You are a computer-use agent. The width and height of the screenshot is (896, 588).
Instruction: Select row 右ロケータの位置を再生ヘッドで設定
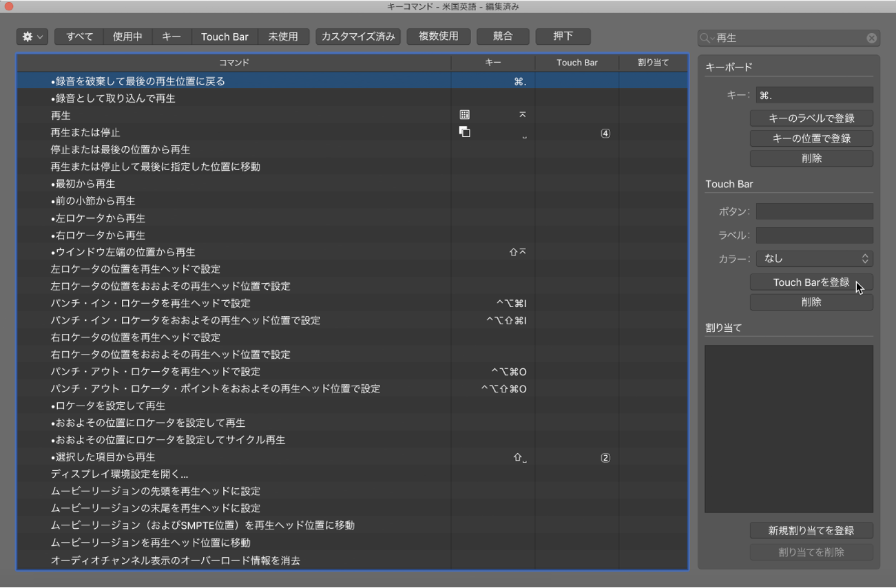point(352,337)
